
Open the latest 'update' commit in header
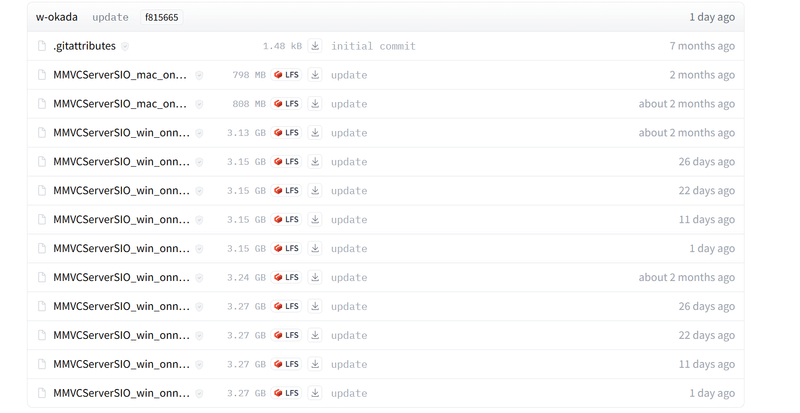point(110,17)
